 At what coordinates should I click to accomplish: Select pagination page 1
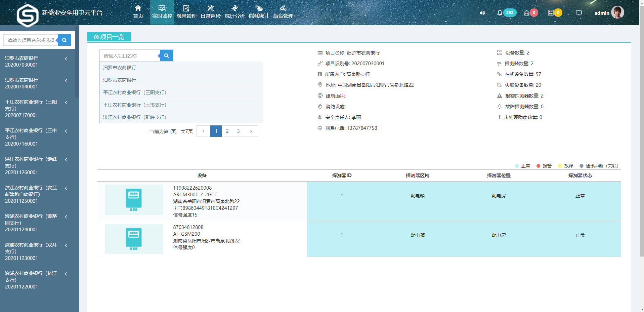[x=216, y=131]
